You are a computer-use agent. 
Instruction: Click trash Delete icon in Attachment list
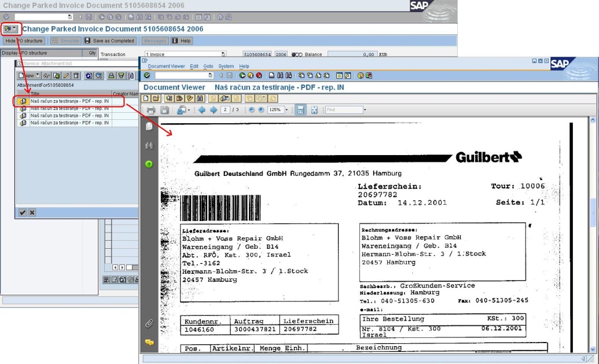coord(76,76)
